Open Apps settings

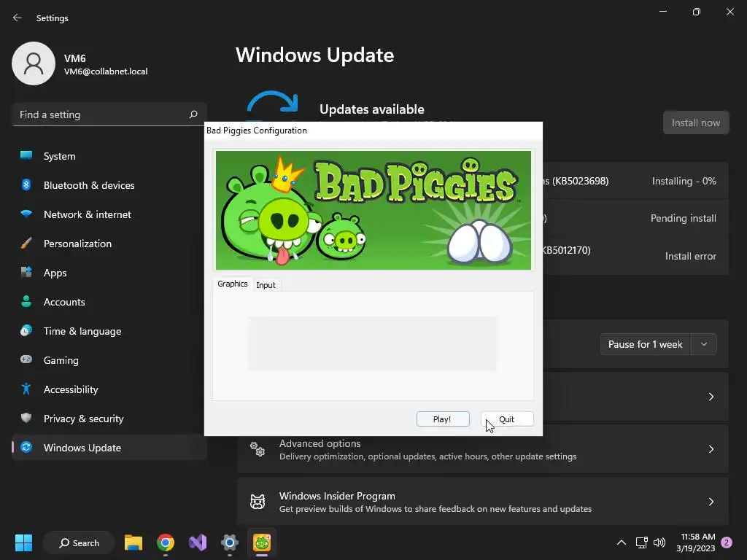(x=109, y=273)
